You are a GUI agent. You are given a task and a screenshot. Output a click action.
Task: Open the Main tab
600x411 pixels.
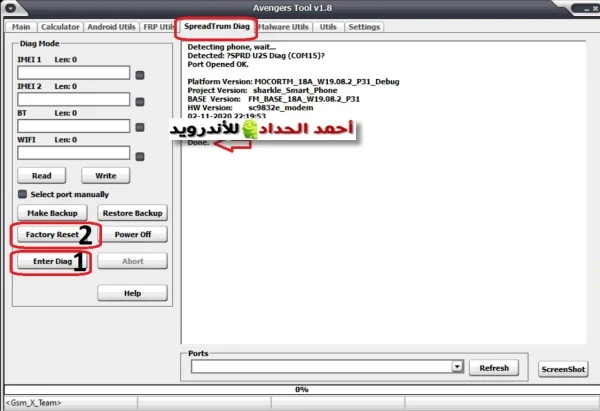pos(21,27)
